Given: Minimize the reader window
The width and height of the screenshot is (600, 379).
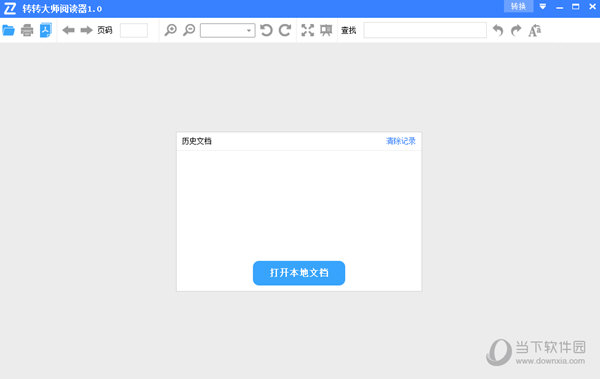Looking at the screenshot, I should point(559,7).
